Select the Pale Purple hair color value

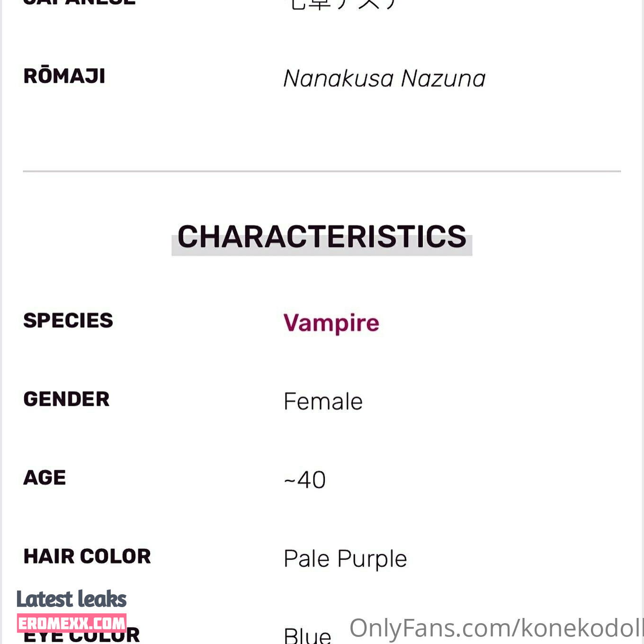click(x=345, y=559)
